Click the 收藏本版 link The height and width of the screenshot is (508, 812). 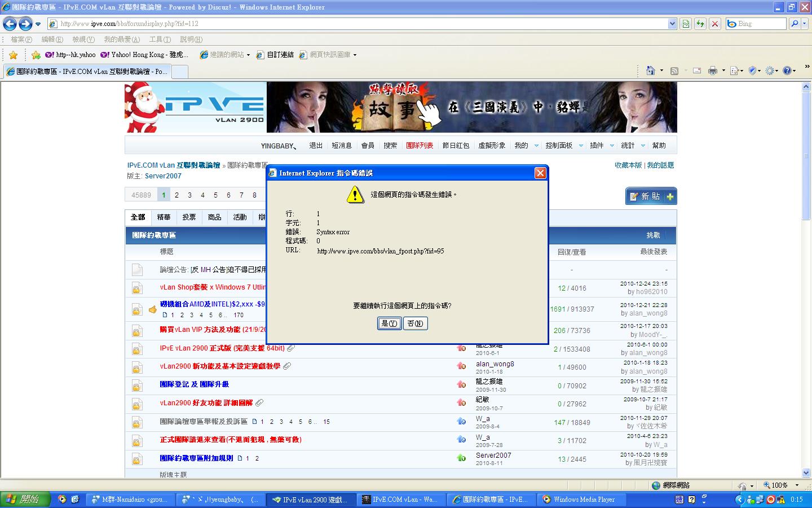click(x=628, y=165)
